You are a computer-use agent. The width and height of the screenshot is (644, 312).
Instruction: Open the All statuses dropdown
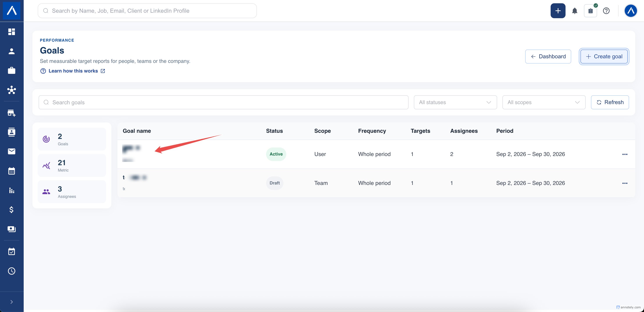[455, 102]
